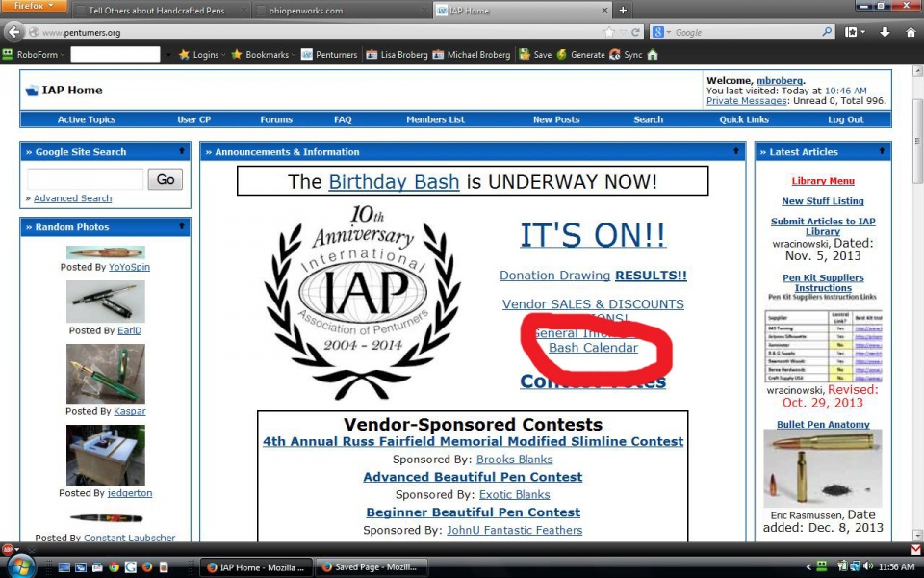
Task: Open Members List in the navigation bar
Action: pyautogui.click(x=435, y=119)
